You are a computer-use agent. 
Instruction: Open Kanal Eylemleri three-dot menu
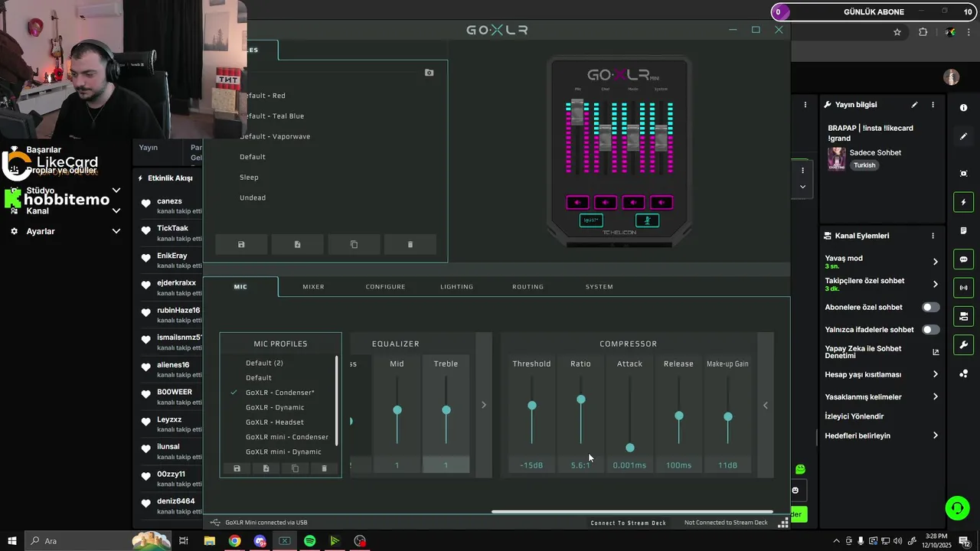tap(933, 236)
